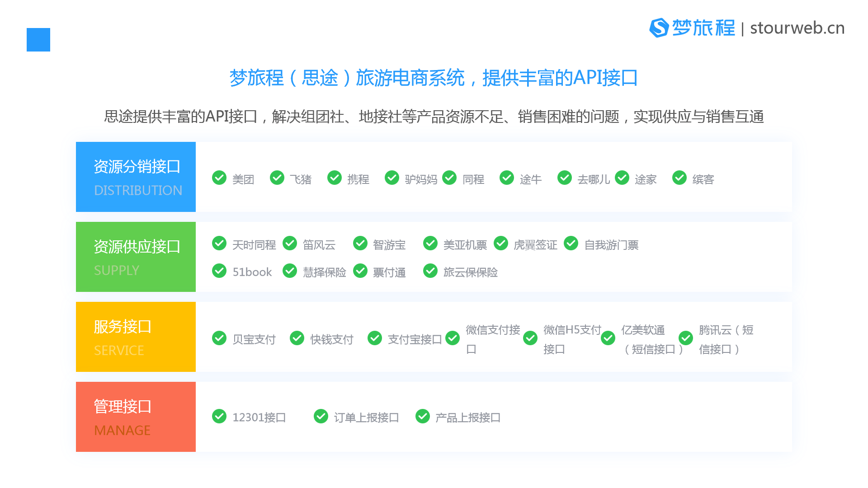Click the green check icon beside 携程
The height and width of the screenshot is (488, 868).
(335, 178)
